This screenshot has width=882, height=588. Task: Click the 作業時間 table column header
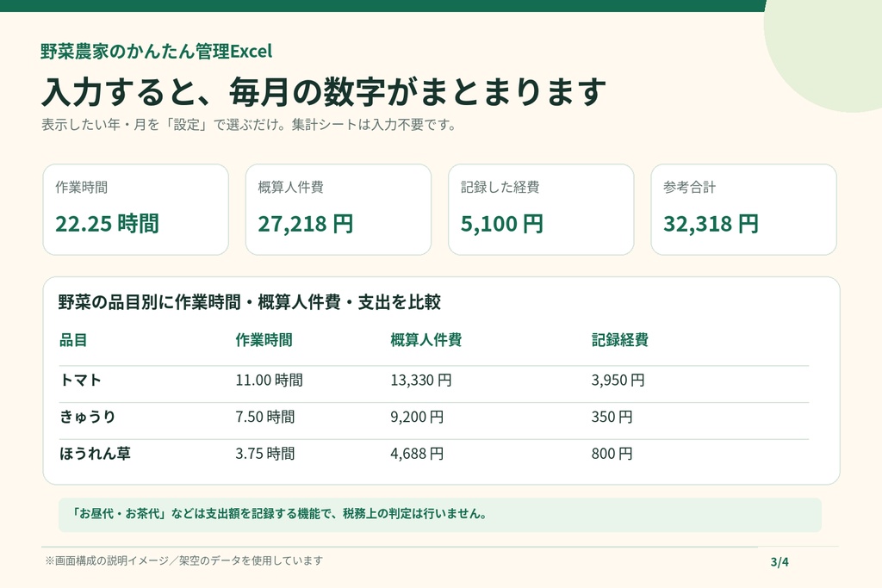[264, 340]
